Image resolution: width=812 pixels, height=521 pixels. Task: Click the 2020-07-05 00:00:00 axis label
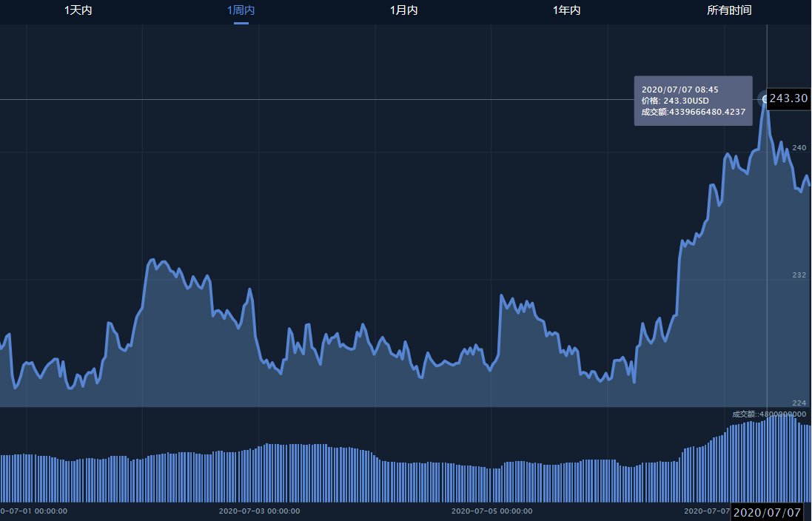pos(492,511)
